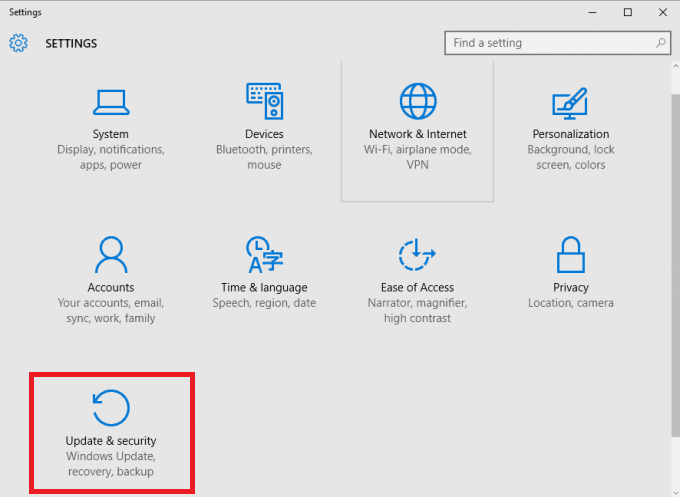Click the "Time & language" label
This screenshot has height=498, width=680.
[x=264, y=288]
